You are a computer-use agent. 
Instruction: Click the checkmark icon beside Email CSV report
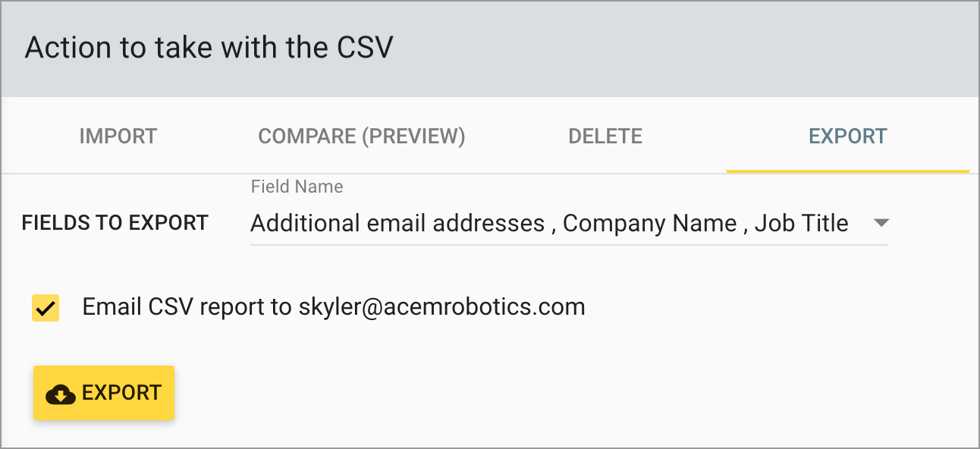pyautogui.click(x=46, y=308)
